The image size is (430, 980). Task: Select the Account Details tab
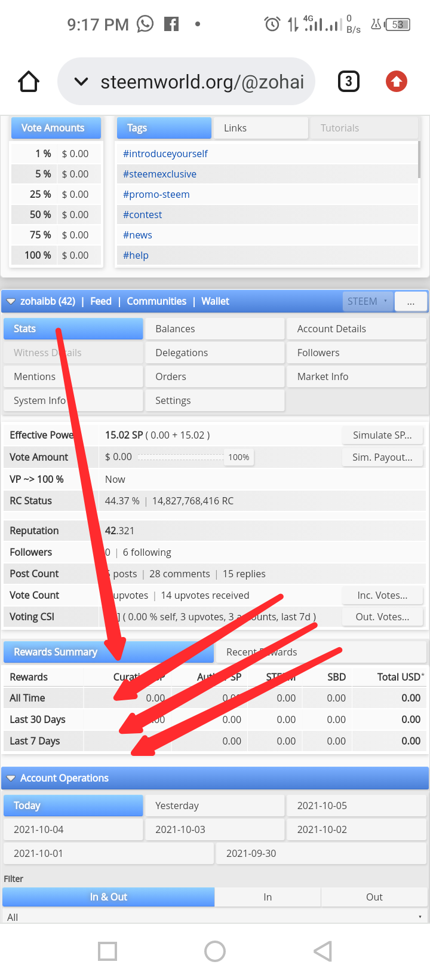[x=357, y=329]
